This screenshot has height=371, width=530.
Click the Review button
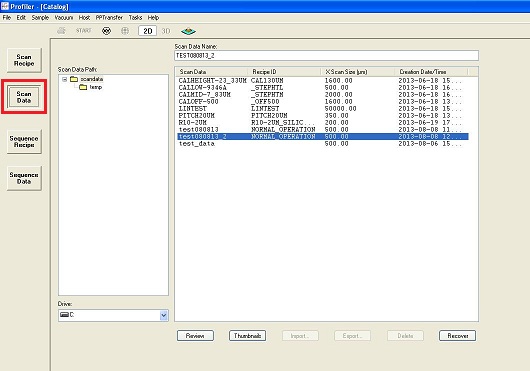(x=195, y=336)
